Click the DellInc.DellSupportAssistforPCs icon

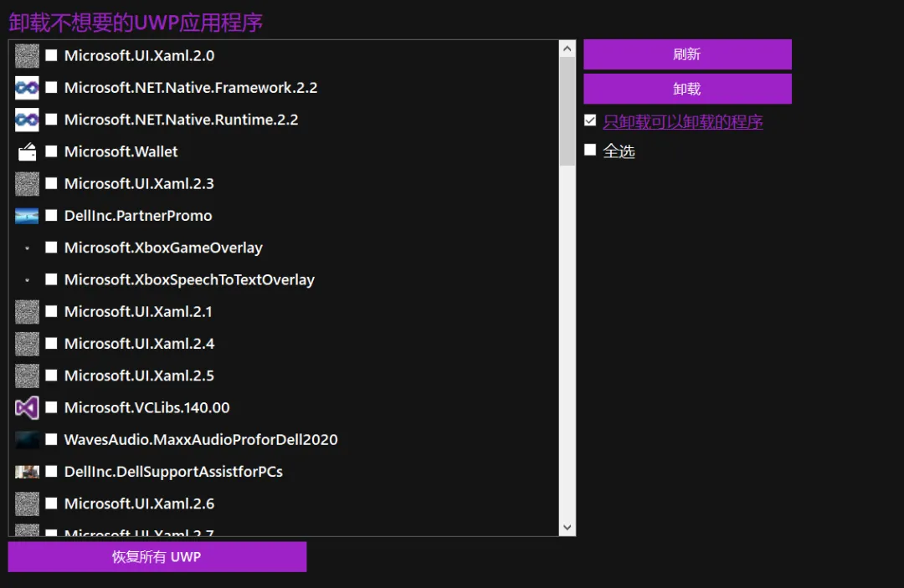pos(27,473)
